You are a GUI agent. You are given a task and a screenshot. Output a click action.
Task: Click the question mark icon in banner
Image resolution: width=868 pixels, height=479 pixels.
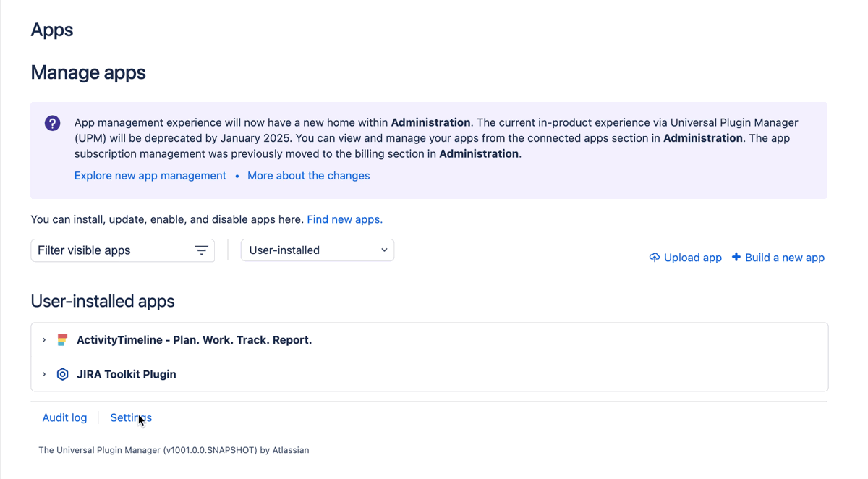[x=52, y=123]
